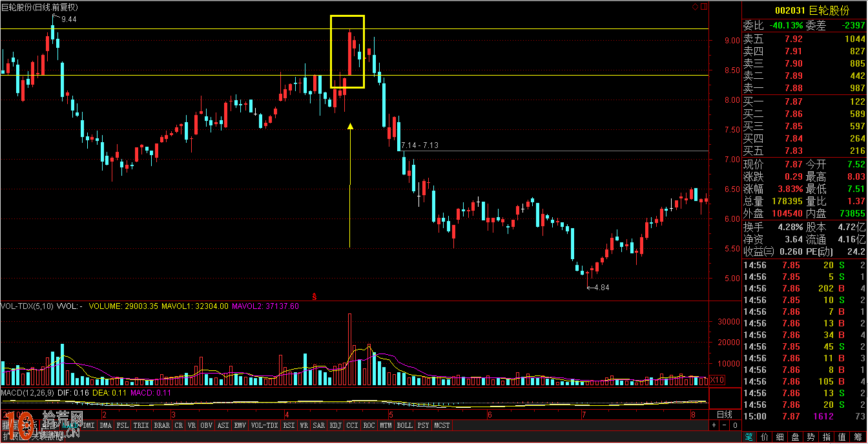The width and height of the screenshot is (868, 444).
Task: Click 买一 bid price 7.87
Action: tap(793, 101)
